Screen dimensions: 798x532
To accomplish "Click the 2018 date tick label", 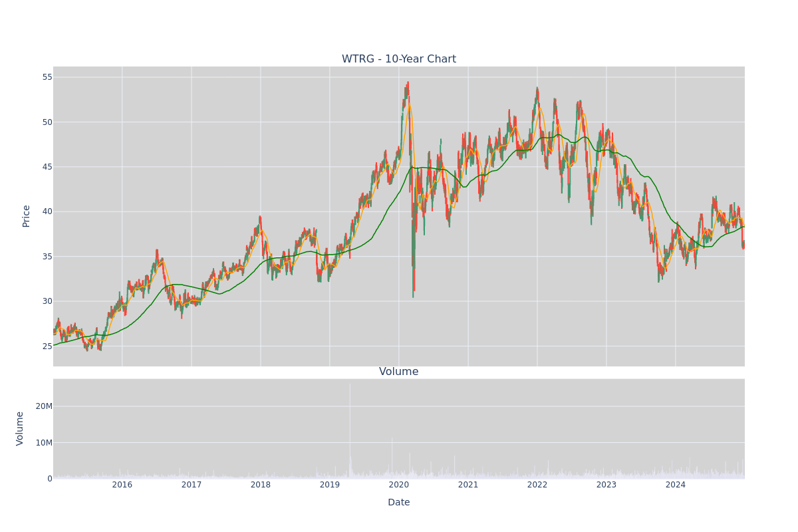I will pyautogui.click(x=261, y=485).
